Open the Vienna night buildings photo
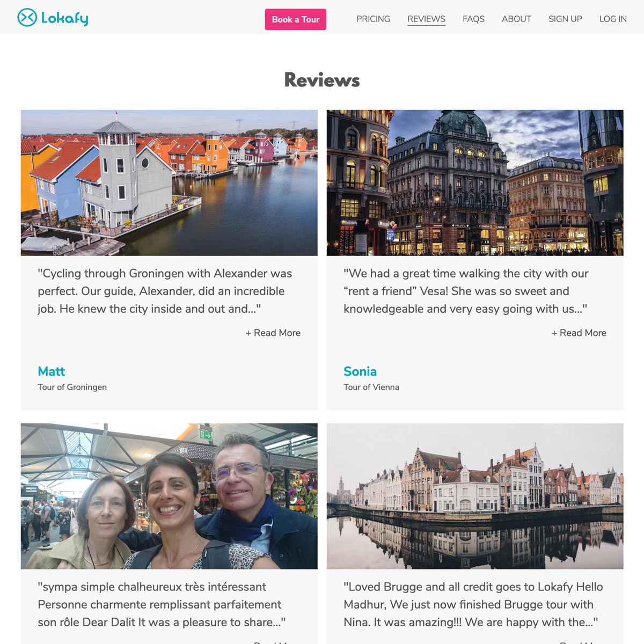 (x=475, y=182)
